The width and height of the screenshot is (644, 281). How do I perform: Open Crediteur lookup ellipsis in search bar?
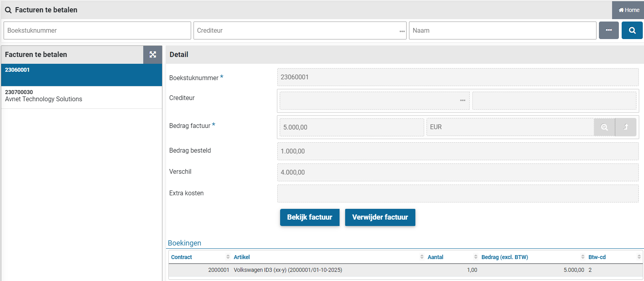tap(402, 31)
